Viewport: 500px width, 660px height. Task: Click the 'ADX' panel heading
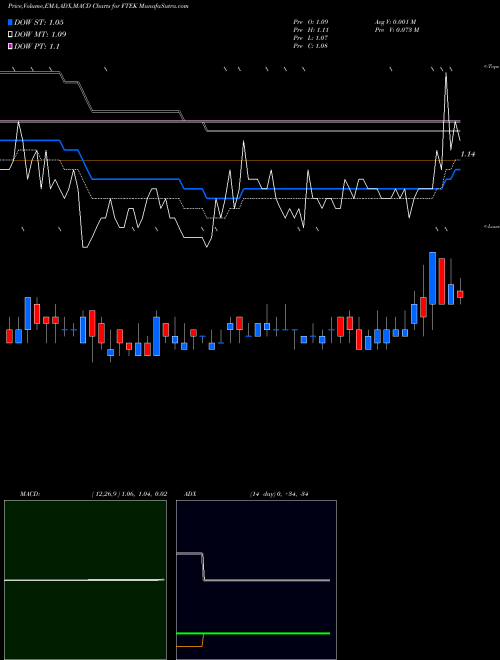click(190, 494)
